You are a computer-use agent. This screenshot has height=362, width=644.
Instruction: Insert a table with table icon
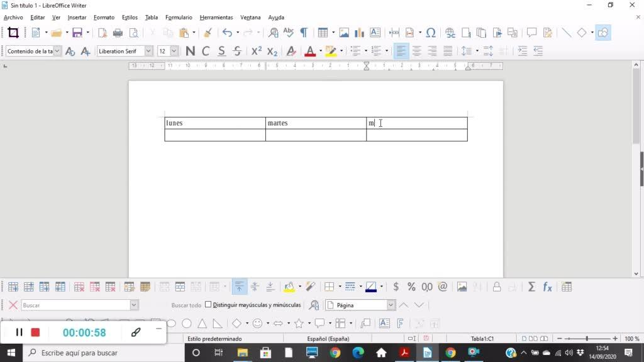(x=323, y=33)
